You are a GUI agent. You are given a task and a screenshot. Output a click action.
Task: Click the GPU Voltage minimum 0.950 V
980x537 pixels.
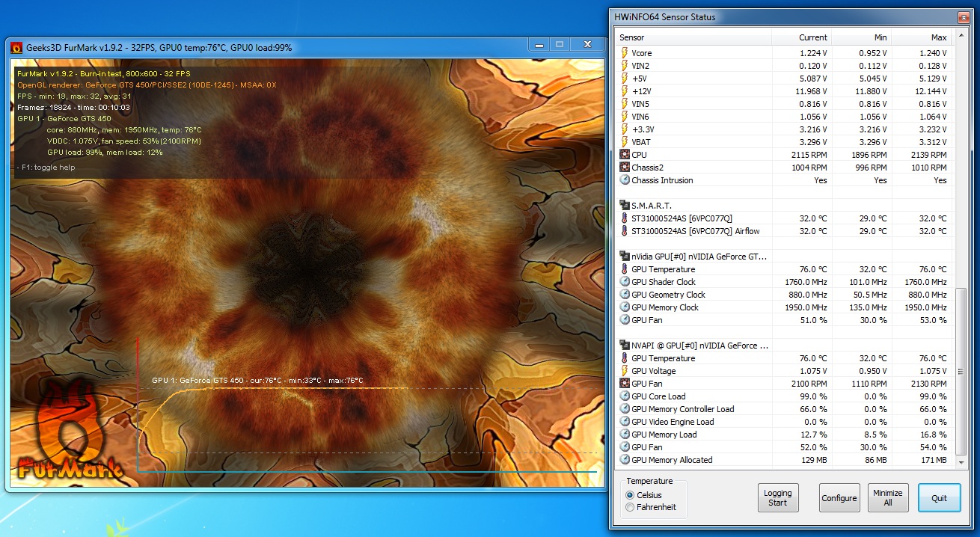pos(872,371)
